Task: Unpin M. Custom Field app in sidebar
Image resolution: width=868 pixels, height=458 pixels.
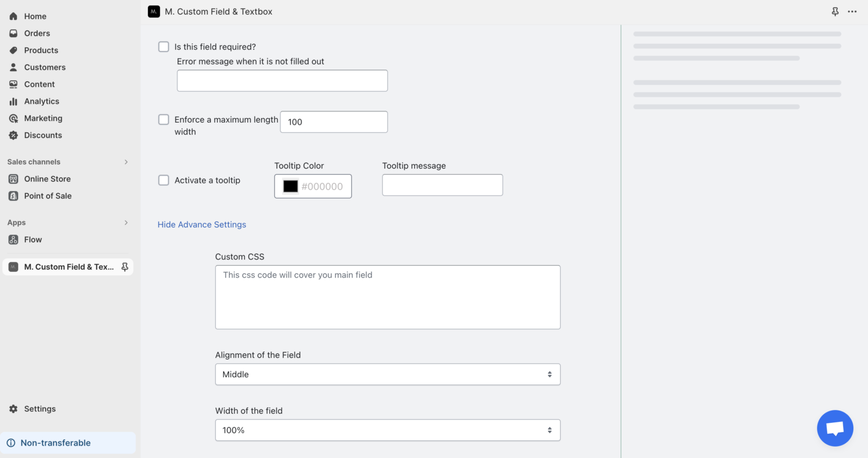Action: pyautogui.click(x=125, y=267)
